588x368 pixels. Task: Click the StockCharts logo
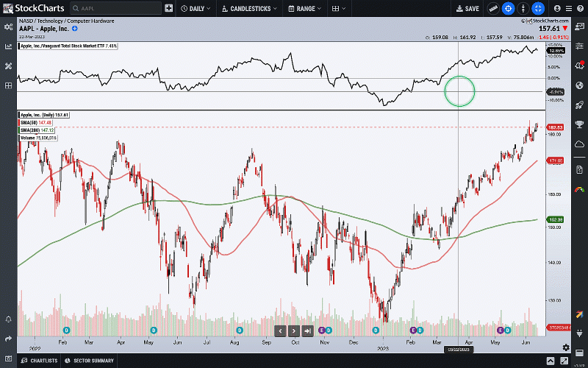(33, 8)
